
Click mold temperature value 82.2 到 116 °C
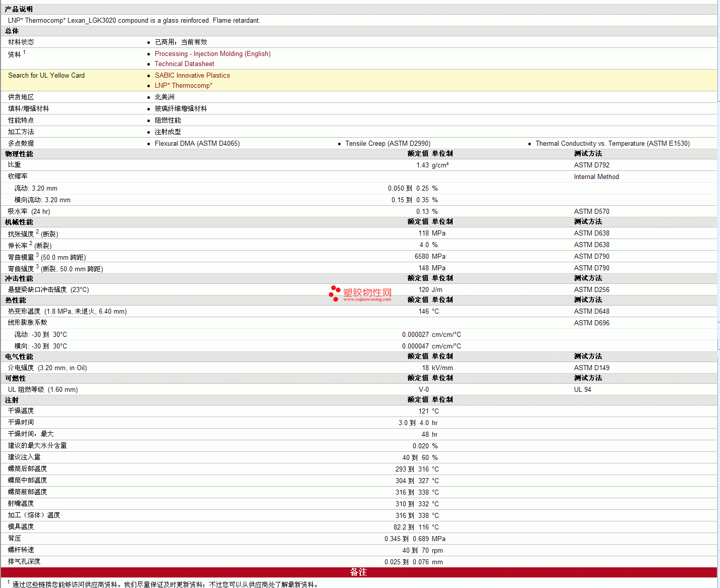coord(416,527)
